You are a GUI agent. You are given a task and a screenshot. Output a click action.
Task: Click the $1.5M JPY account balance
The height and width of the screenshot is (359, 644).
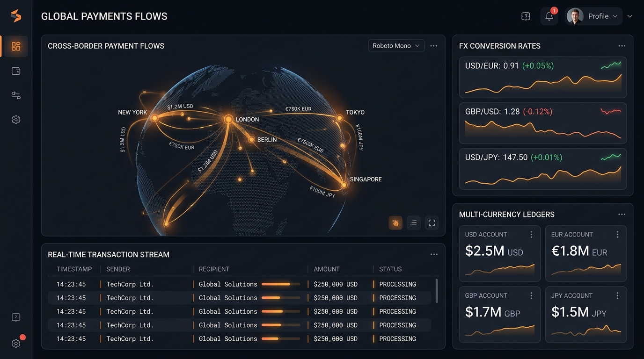pyautogui.click(x=578, y=312)
